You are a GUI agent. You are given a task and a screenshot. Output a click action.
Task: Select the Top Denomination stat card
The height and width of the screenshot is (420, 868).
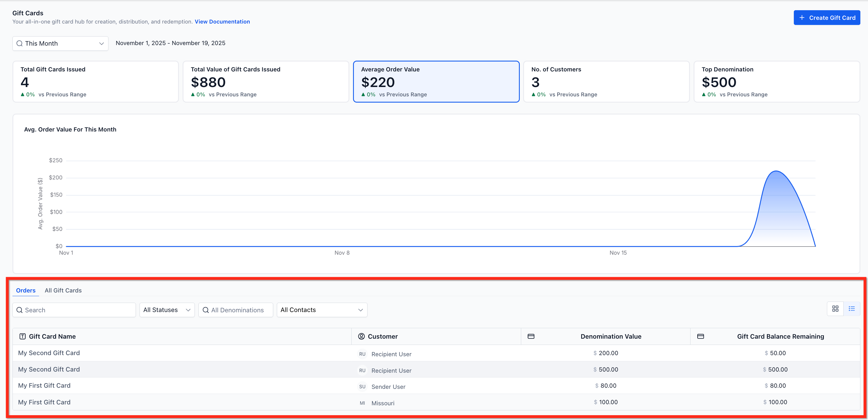[x=776, y=82]
